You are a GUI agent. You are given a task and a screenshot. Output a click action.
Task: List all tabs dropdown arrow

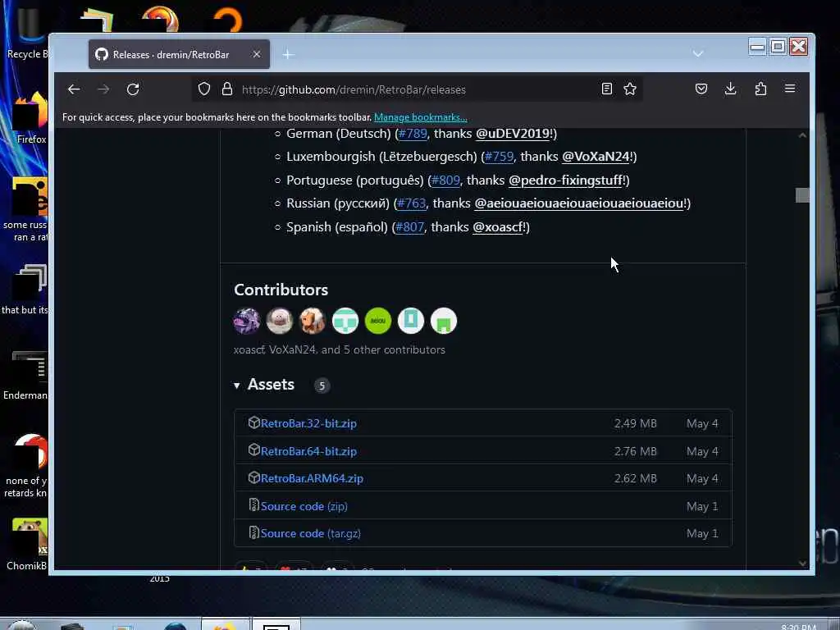pyautogui.click(x=697, y=53)
